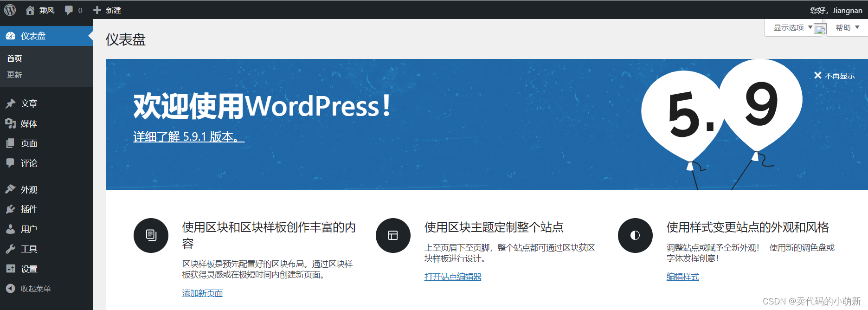
Task: Click the 5.9 balloons graphic
Action: 722,124
